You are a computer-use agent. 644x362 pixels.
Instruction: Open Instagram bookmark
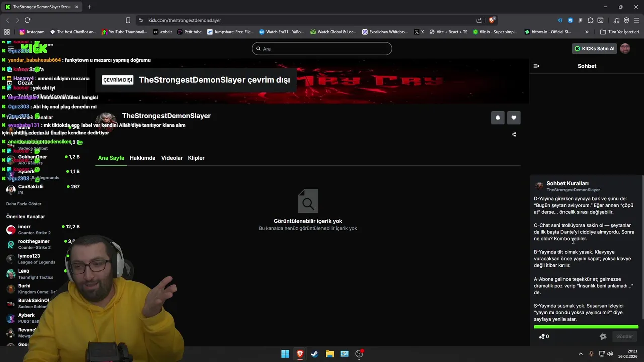click(32, 32)
